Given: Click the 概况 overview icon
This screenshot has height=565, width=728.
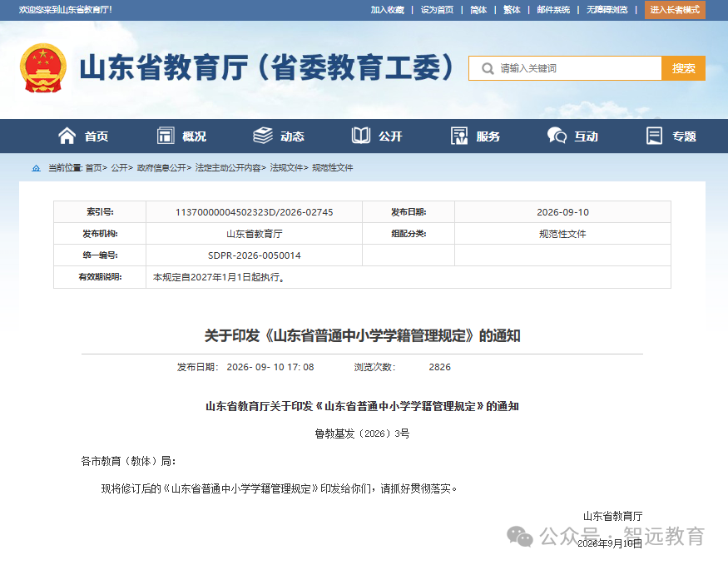Looking at the screenshot, I should click(x=166, y=136).
